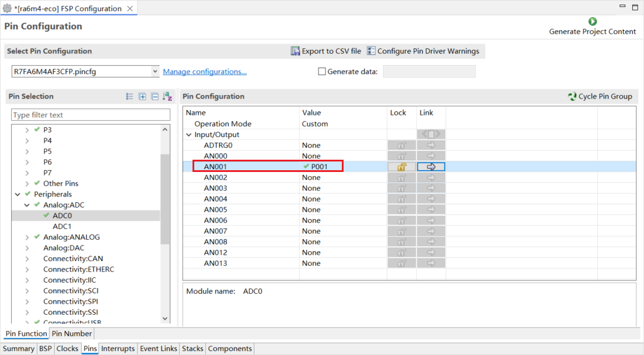Enable the Generate data checkbox
The image size is (644, 355).
click(x=322, y=72)
